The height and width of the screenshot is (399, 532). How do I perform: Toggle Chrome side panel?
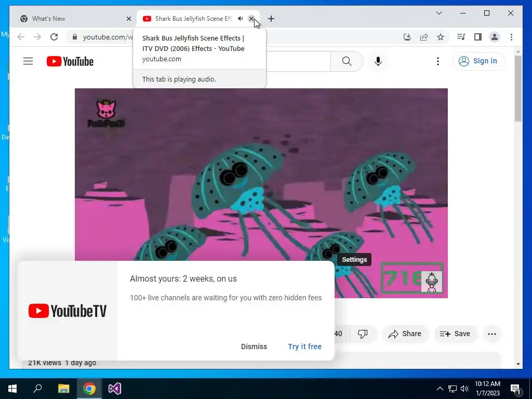click(478, 37)
